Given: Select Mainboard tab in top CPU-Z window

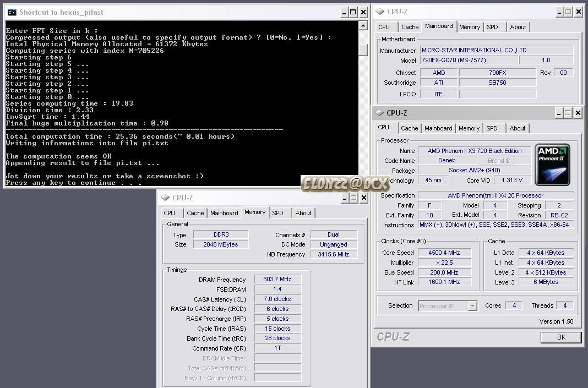Looking at the screenshot, I should (x=439, y=26).
